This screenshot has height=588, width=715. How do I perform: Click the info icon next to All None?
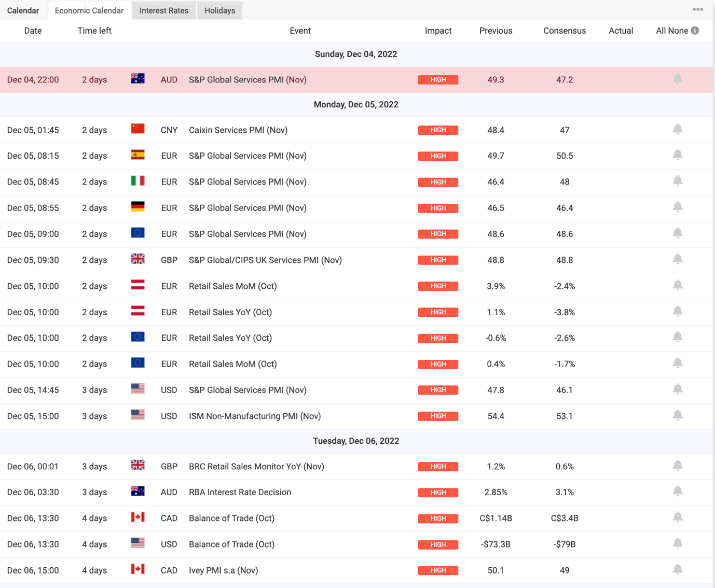coord(695,31)
